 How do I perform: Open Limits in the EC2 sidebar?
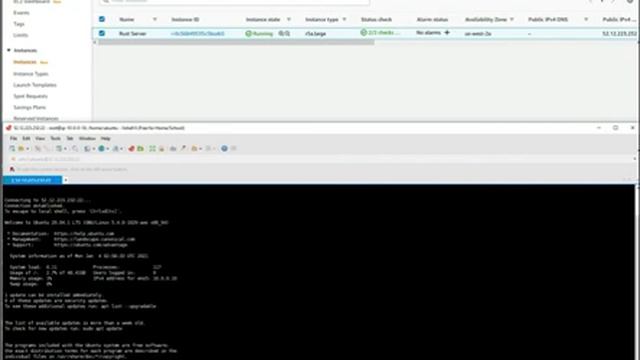[20, 35]
